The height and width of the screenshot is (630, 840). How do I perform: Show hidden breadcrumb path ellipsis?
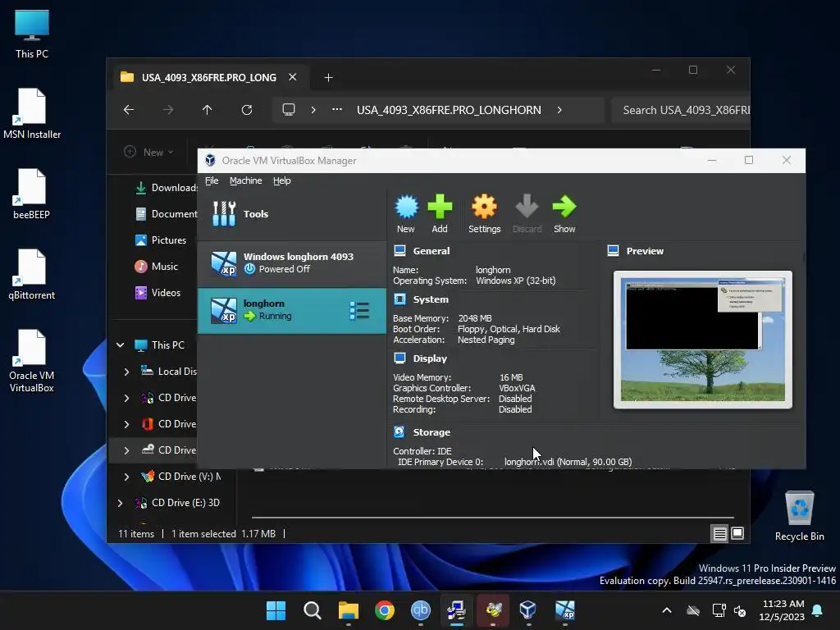337,109
